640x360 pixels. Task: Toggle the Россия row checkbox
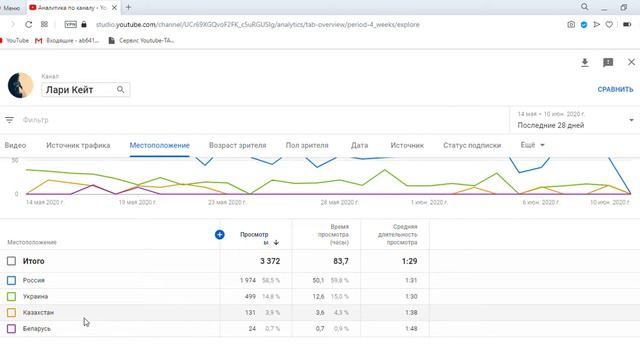[x=11, y=280]
